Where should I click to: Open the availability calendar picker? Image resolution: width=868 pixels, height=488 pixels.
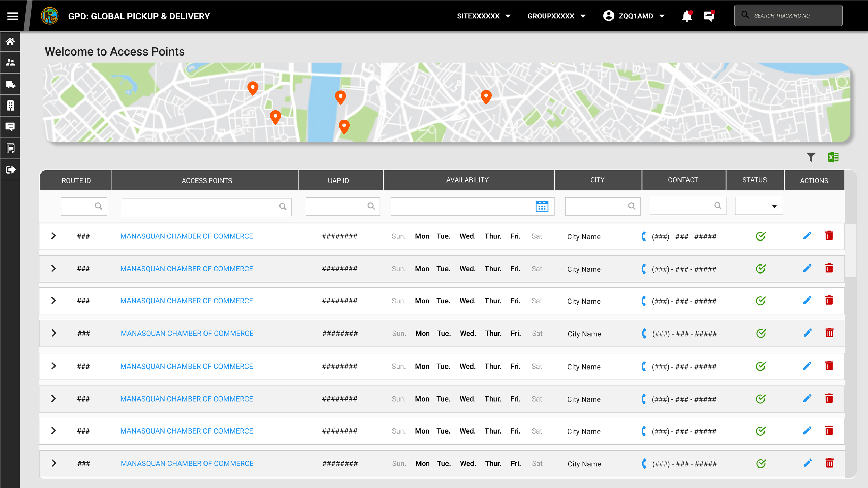(542, 206)
